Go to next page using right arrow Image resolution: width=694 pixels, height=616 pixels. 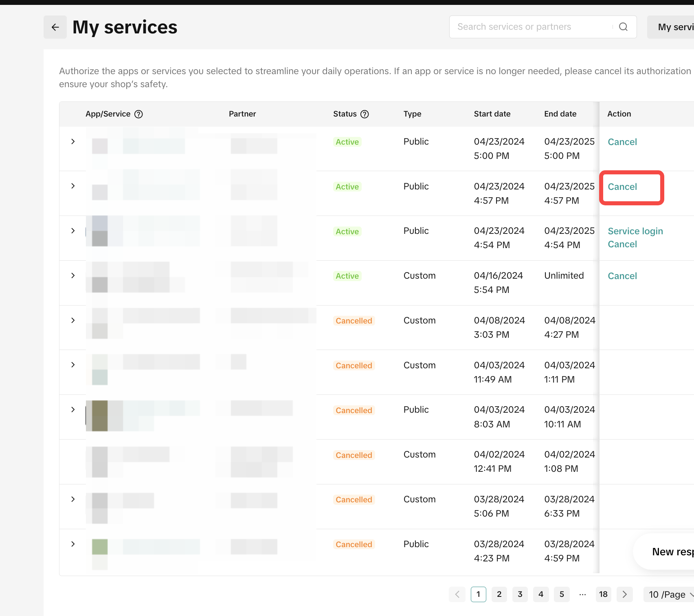[x=624, y=594]
